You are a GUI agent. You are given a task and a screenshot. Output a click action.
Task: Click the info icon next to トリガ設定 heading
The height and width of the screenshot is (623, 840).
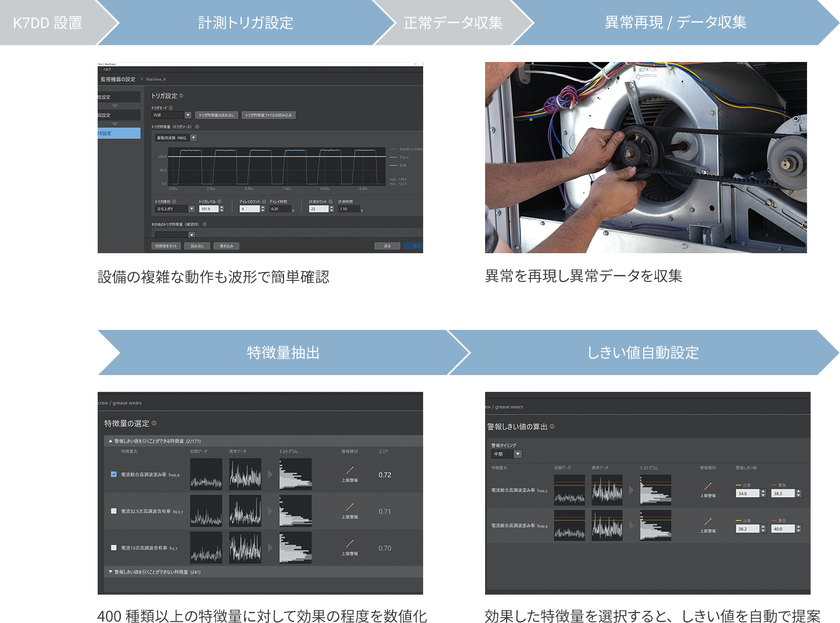pos(182,95)
